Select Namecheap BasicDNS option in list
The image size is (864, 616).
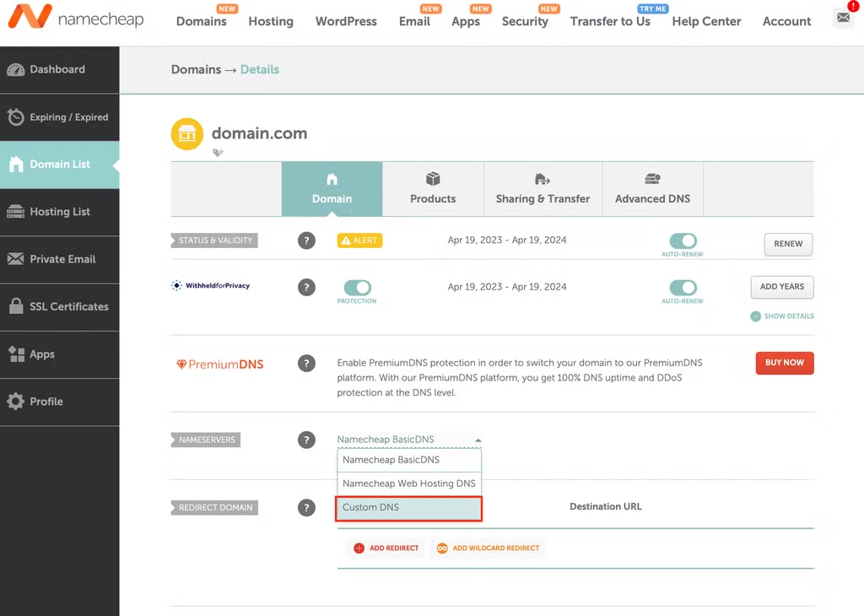pyautogui.click(x=409, y=460)
